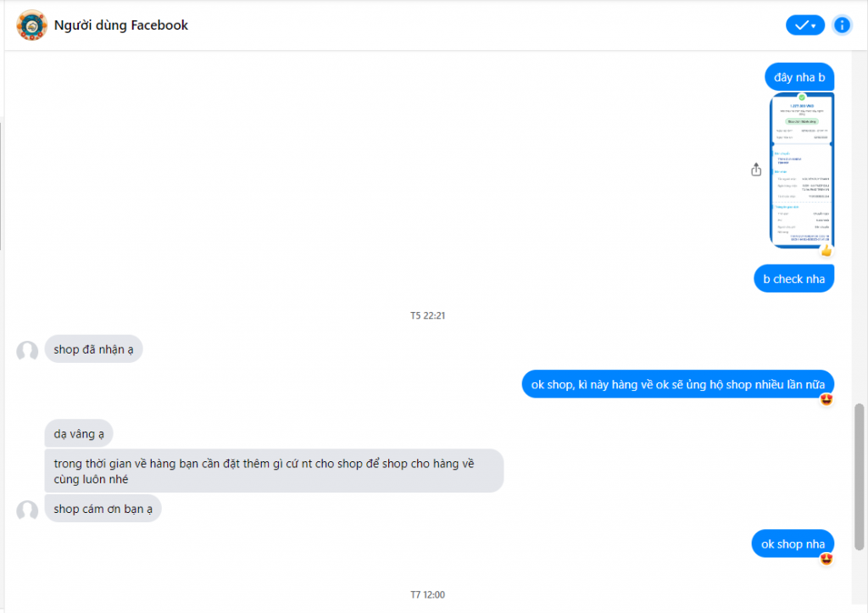Open the bank transfer receipt thumbnail

pyautogui.click(x=802, y=170)
